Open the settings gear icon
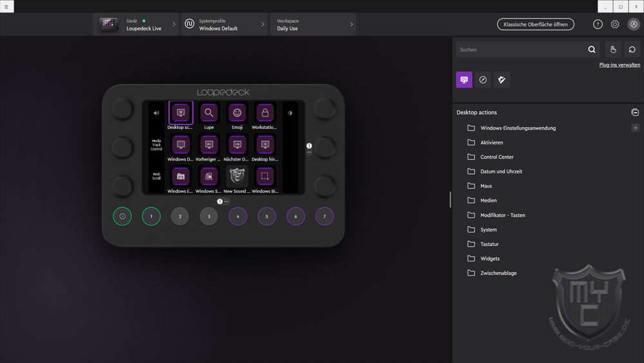Screen dimensions: 644x363 tap(615, 25)
